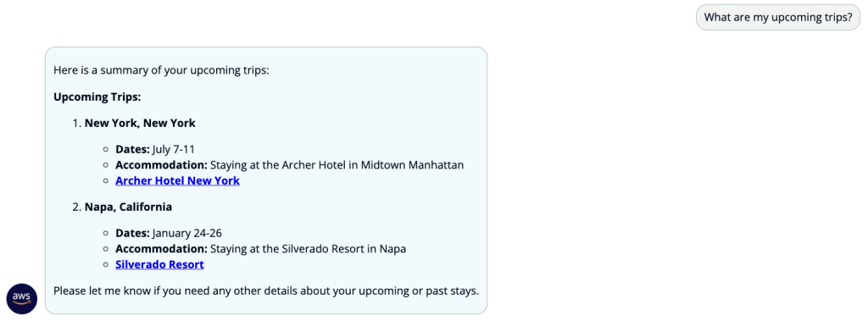
Task: Open the Silverado Resort link
Action: point(159,265)
